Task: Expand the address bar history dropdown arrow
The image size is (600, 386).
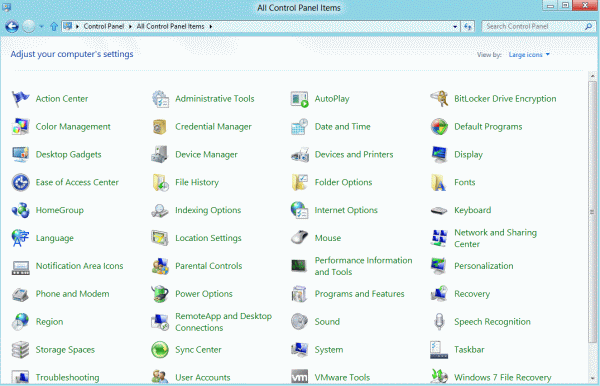Action: point(455,26)
